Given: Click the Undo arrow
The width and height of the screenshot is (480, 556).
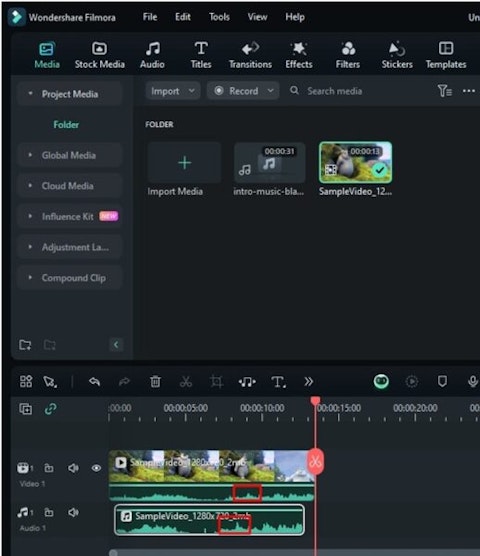Looking at the screenshot, I should tap(94, 382).
